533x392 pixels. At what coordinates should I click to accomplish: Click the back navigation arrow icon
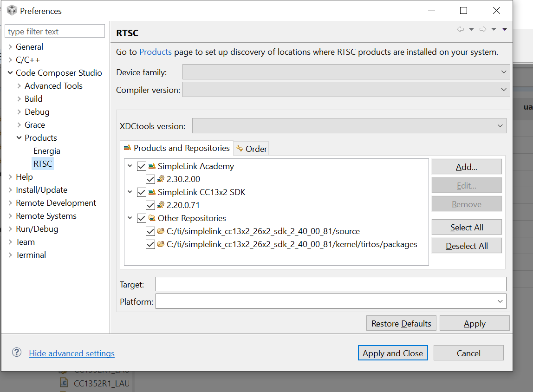point(460,29)
